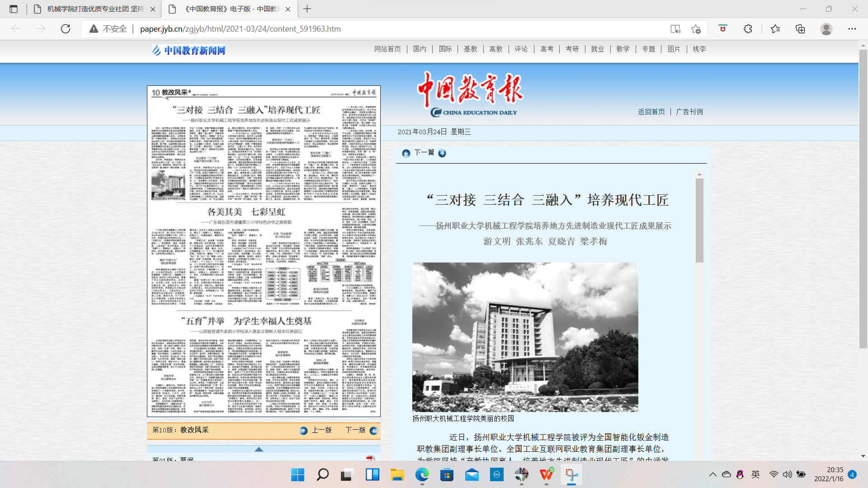
Task: Collapse page list with blue triangle arrow
Action: point(259,449)
